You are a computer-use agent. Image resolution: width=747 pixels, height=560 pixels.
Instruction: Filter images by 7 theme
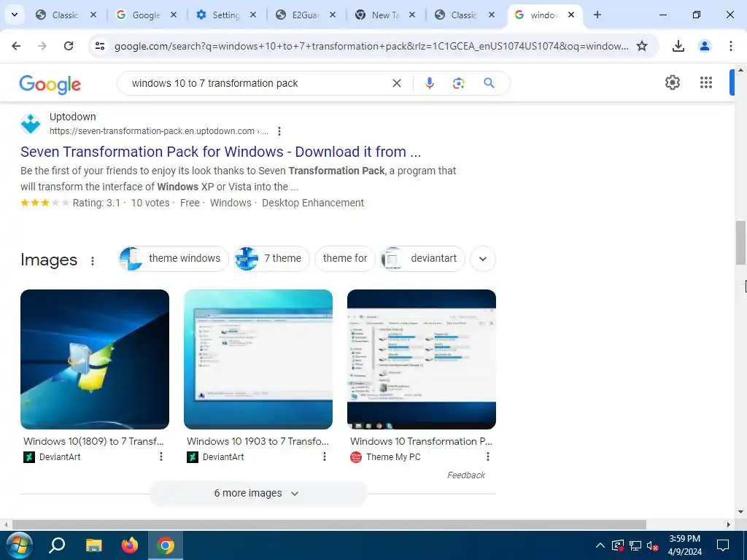(271, 259)
